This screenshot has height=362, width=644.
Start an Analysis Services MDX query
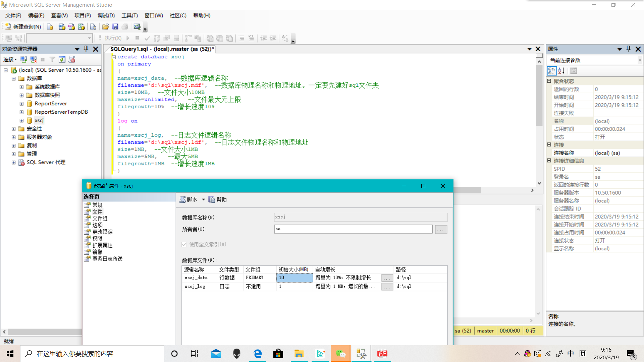pyautogui.click(x=62, y=27)
